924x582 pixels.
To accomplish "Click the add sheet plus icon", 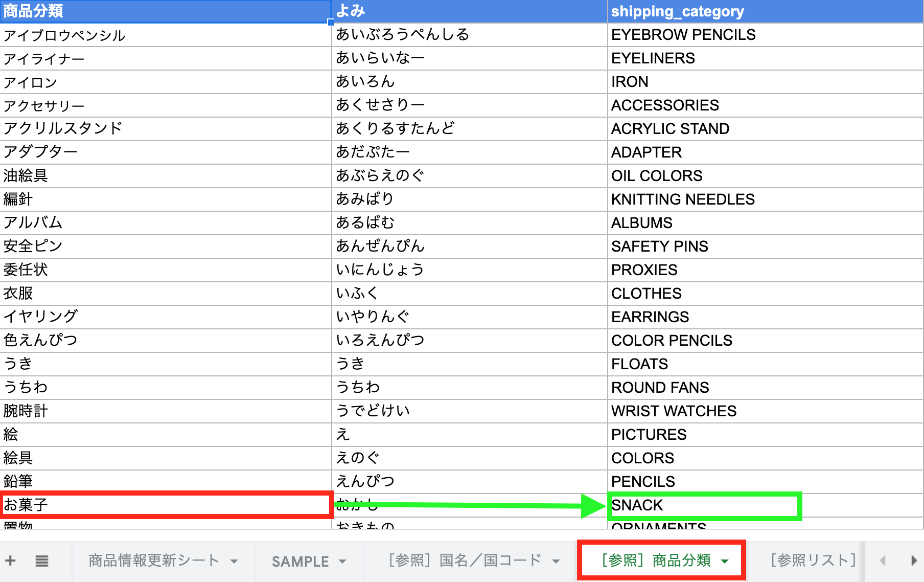I will pyautogui.click(x=10, y=561).
